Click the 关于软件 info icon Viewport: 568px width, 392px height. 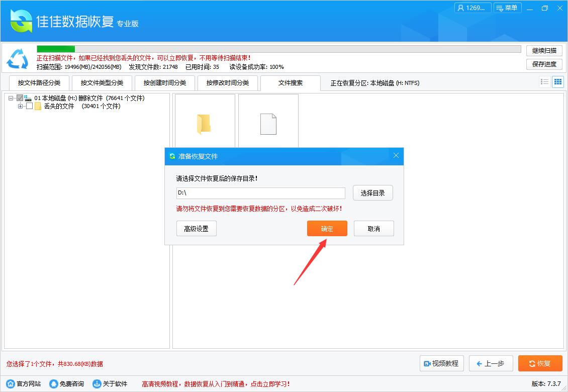96,383
